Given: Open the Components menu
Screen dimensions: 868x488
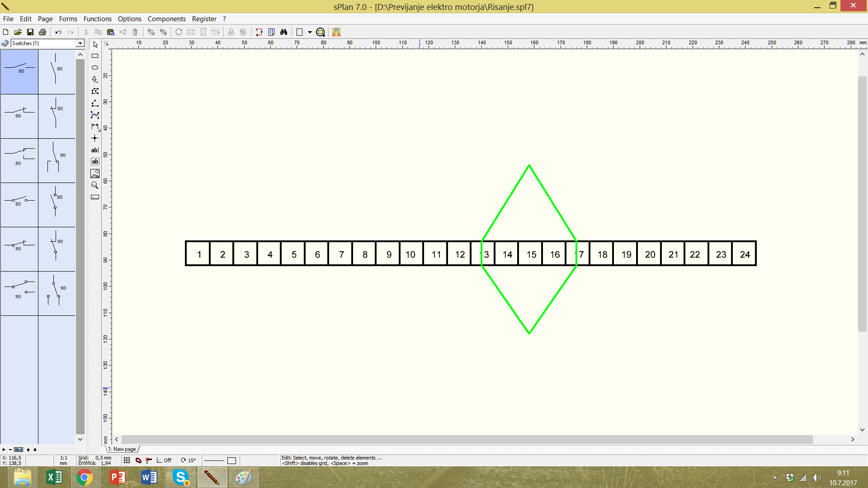Looking at the screenshot, I should [x=166, y=19].
